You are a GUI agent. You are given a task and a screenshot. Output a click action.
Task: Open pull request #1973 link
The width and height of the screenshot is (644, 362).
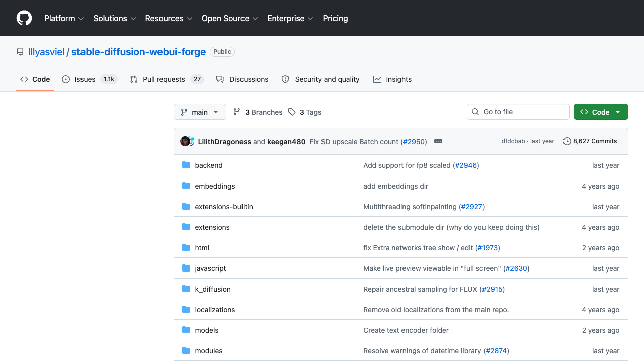click(487, 248)
